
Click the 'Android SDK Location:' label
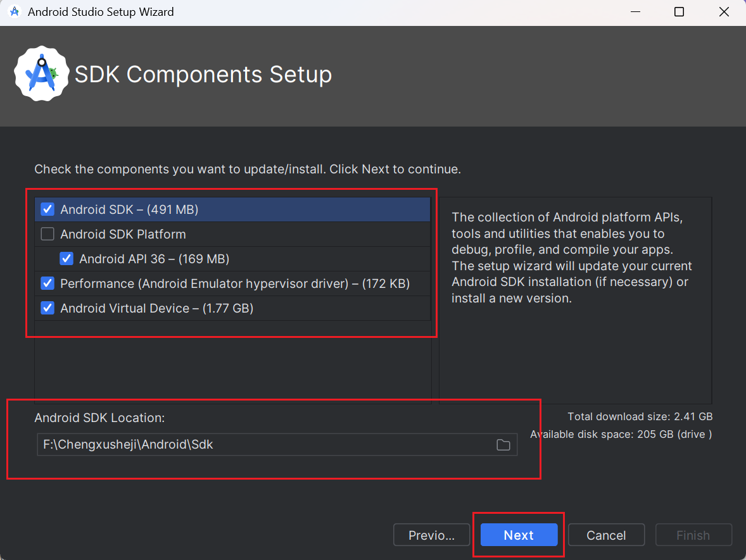point(99,418)
